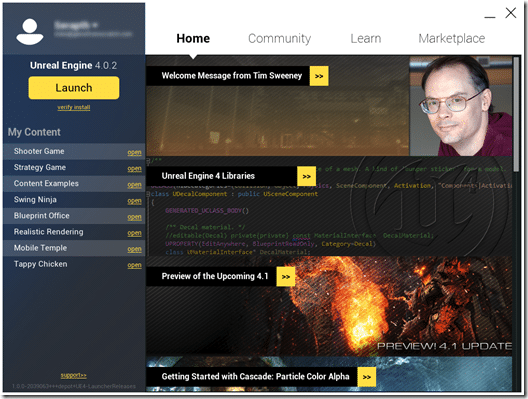Open the Tappy Chicken project link
This screenshot has height=399, width=528.
[x=134, y=265]
